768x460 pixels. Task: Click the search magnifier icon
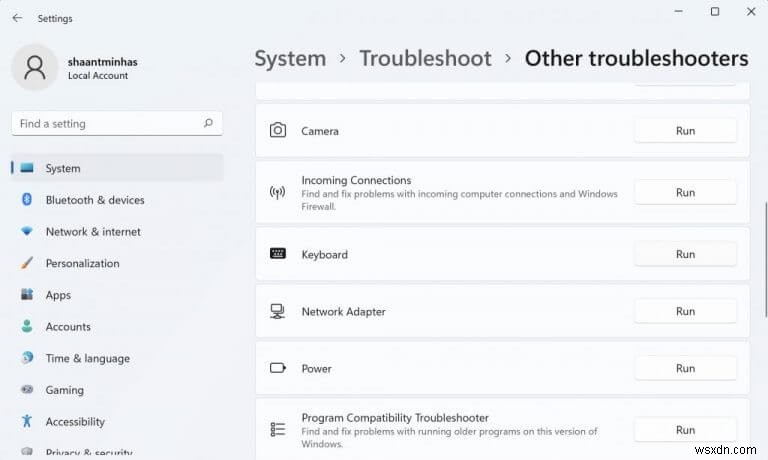208,124
